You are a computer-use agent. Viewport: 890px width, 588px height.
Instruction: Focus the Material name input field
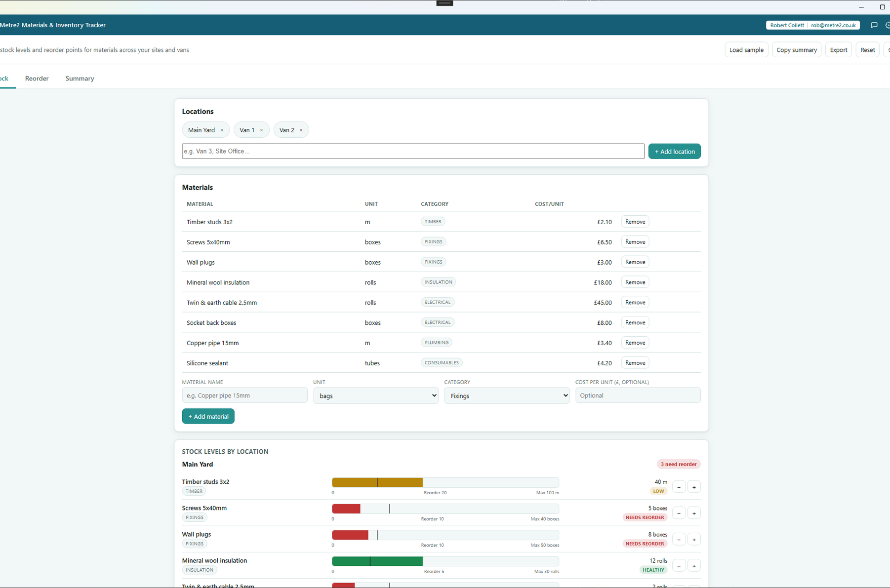[x=244, y=395]
